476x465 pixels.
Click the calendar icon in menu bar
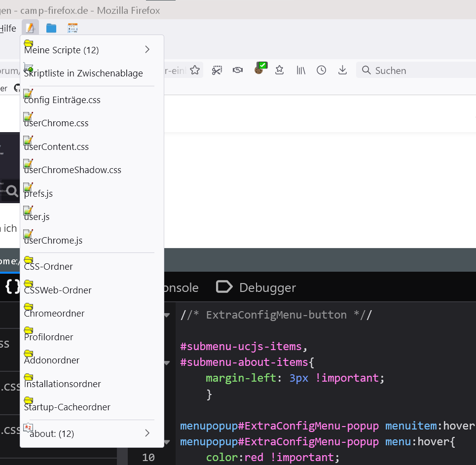[73, 28]
